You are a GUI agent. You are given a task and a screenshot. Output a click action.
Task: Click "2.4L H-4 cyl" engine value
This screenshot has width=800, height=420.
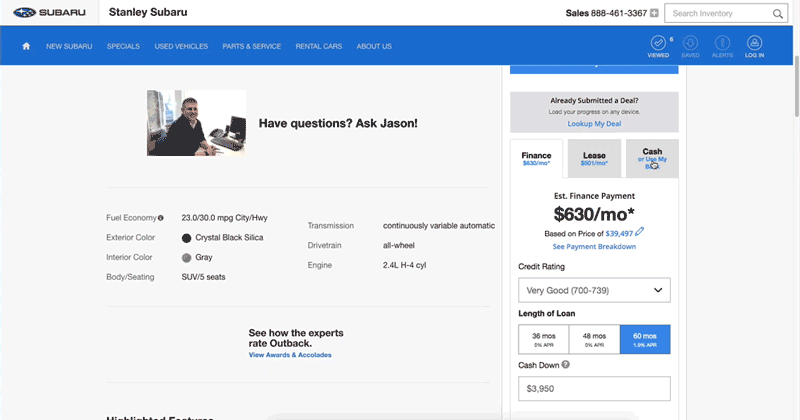[x=405, y=265]
